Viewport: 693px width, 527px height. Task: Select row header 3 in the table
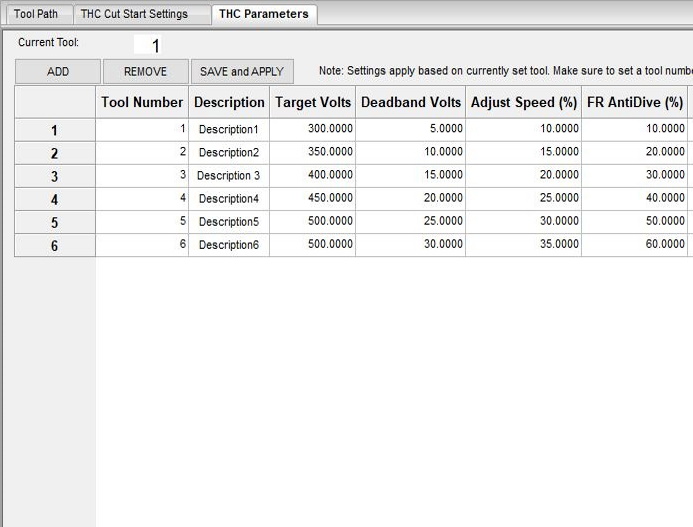[x=54, y=176]
